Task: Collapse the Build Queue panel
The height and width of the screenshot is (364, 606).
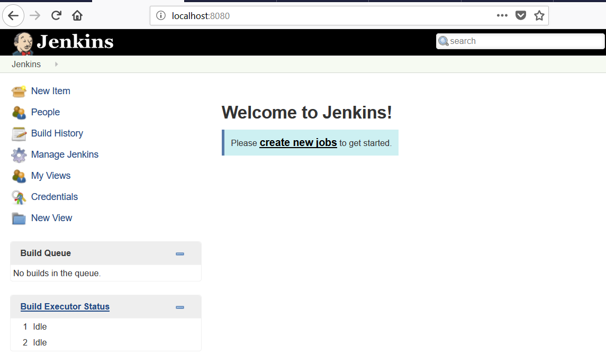Action: pyautogui.click(x=180, y=254)
